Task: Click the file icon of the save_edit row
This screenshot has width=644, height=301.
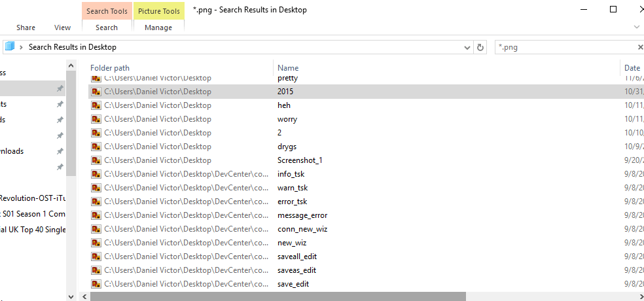Action: click(96, 284)
